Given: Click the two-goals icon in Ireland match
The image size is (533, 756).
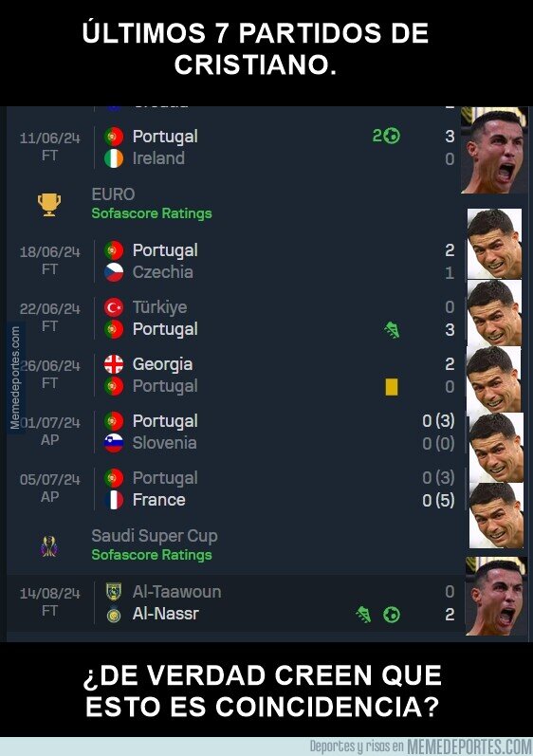Looking at the screenshot, I should click(386, 136).
